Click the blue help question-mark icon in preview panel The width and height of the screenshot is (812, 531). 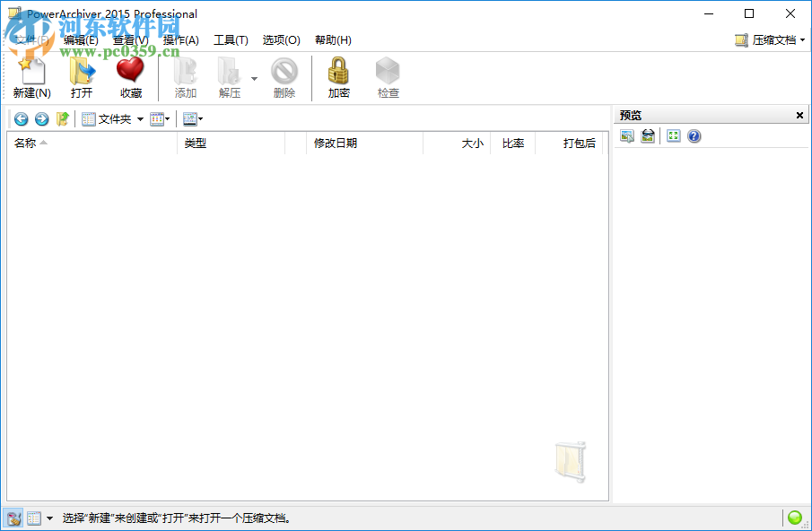tap(694, 135)
